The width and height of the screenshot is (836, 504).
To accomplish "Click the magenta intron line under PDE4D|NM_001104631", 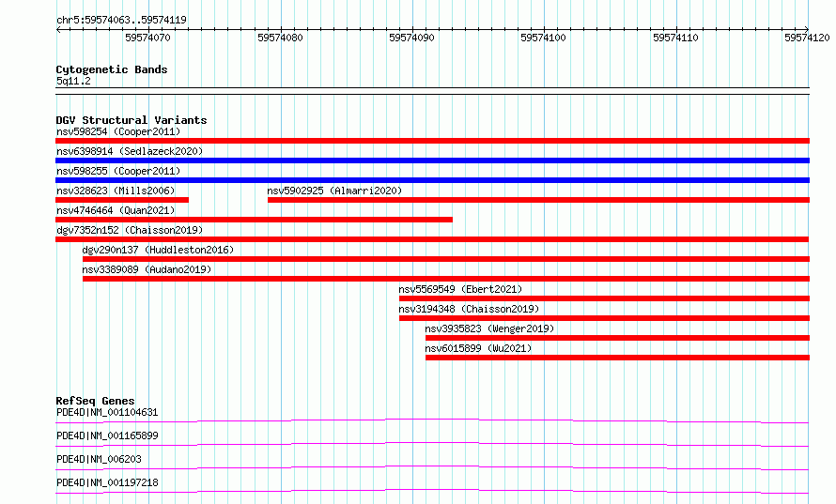I will pos(432,420).
